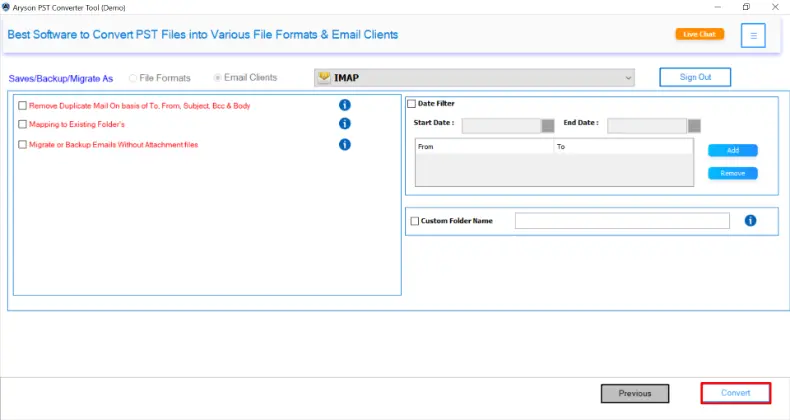Image resolution: width=790 pixels, height=420 pixels.
Task: Start conversion with the Convert button
Action: pyautogui.click(x=736, y=393)
